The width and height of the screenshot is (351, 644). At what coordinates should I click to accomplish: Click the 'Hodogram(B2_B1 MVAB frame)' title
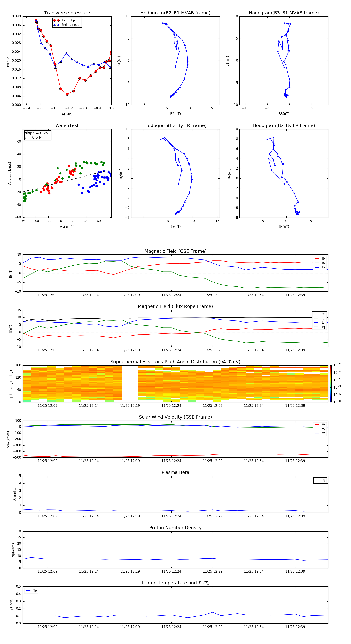tap(175, 13)
